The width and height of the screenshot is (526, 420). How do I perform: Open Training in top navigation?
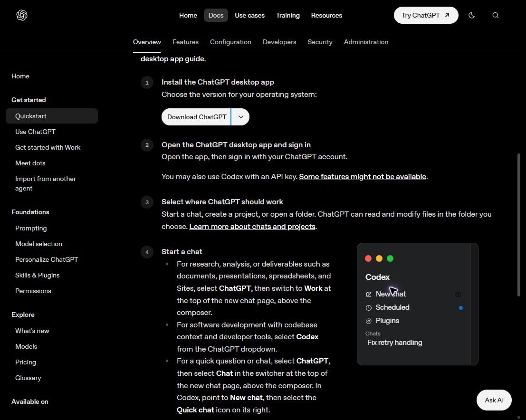pos(288,15)
